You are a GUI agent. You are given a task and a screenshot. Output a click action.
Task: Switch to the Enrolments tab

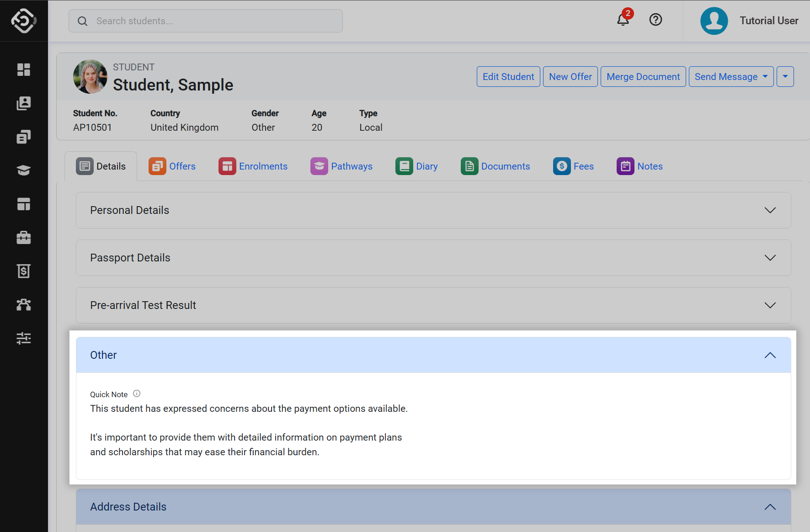(x=253, y=166)
